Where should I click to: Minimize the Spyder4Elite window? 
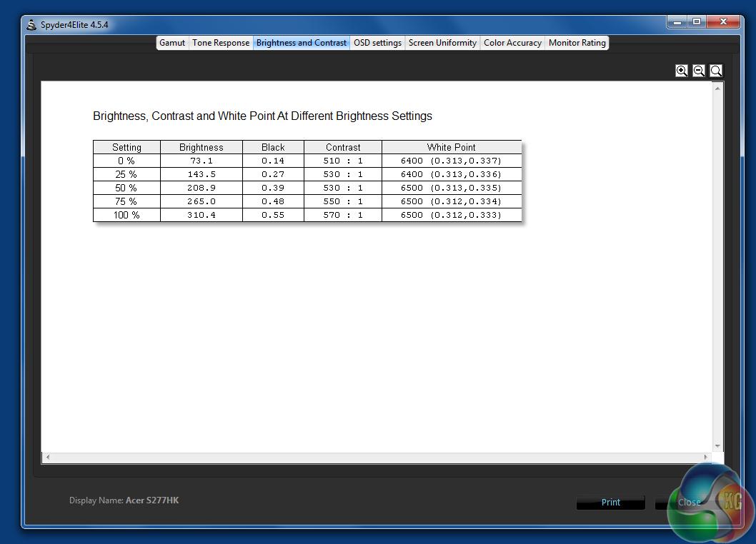point(677,22)
